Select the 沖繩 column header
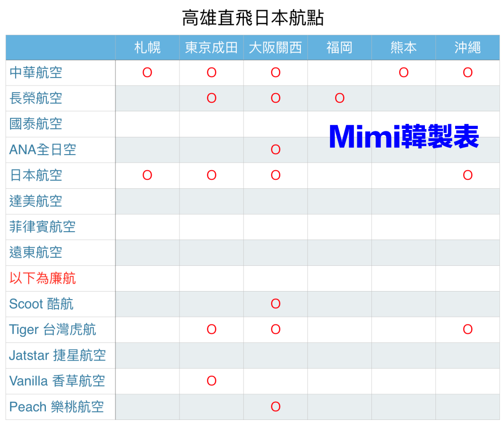The width and height of the screenshot is (504, 425). click(468, 47)
